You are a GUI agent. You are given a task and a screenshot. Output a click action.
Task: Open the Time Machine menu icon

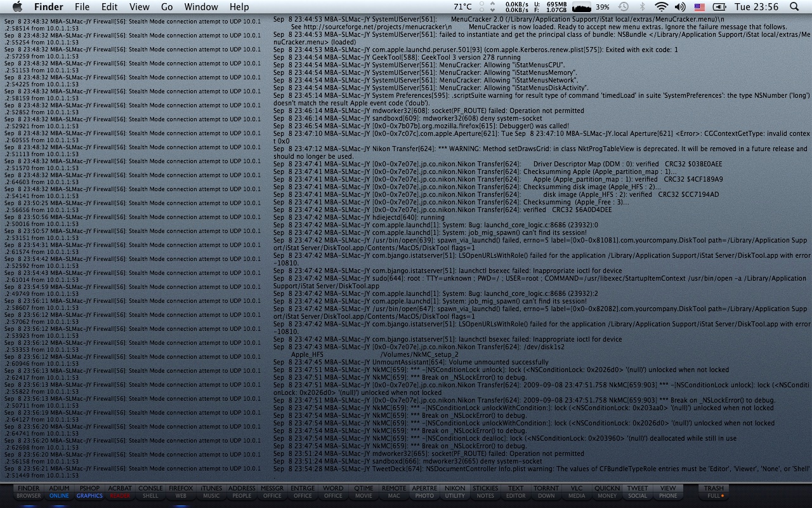624,7
